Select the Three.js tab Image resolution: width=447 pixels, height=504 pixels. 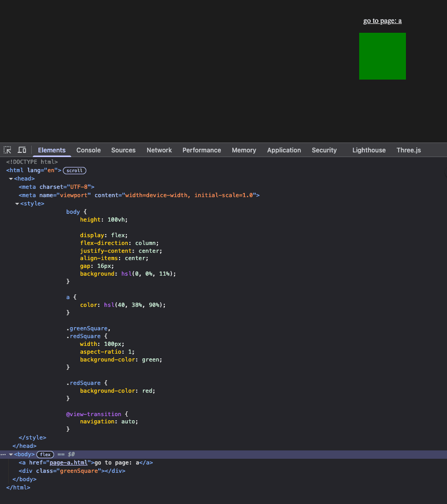[409, 150]
